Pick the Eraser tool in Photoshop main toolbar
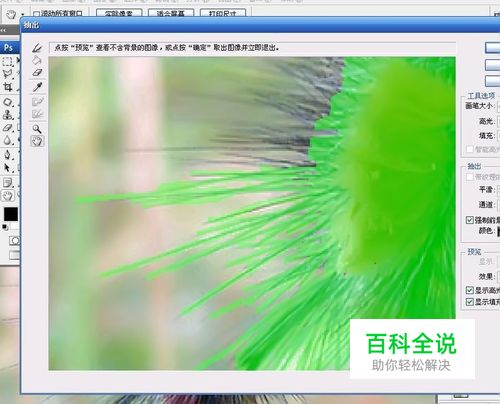 [x=7, y=128]
